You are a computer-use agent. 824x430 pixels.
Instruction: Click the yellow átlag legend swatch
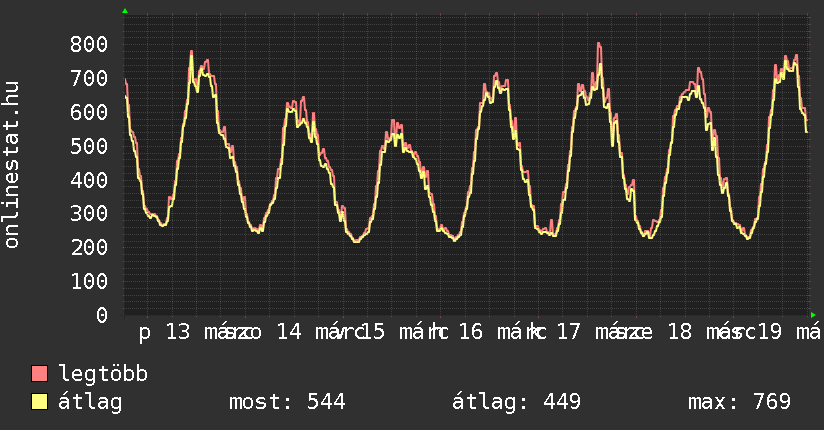[39, 403]
